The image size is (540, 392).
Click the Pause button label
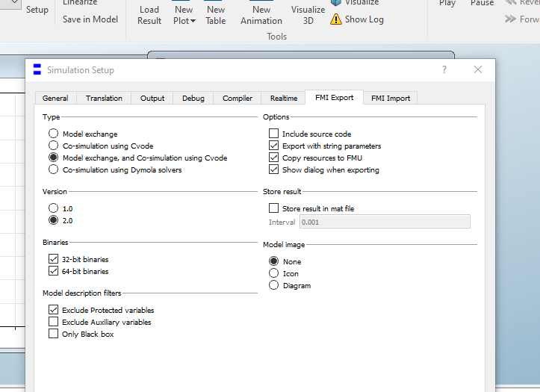coord(482,3)
